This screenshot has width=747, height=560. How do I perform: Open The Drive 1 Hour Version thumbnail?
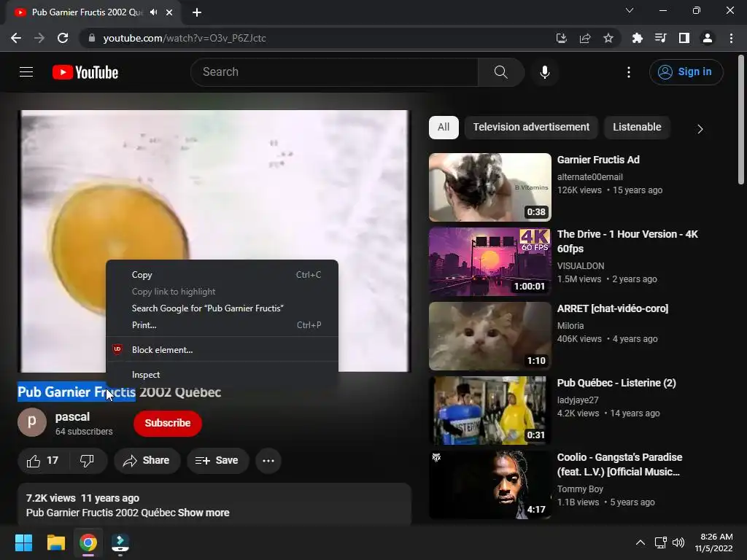coord(490,262)
